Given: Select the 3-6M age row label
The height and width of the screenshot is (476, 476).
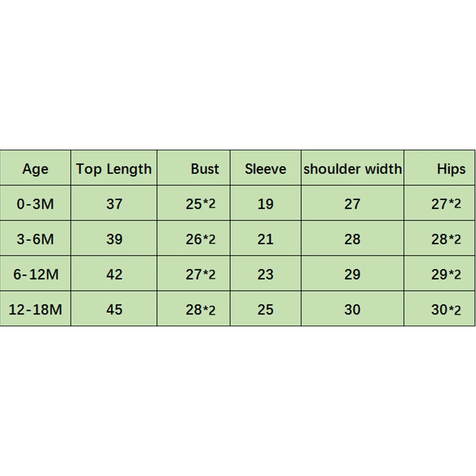Looking at the screenshot, I should coord(35,239).
